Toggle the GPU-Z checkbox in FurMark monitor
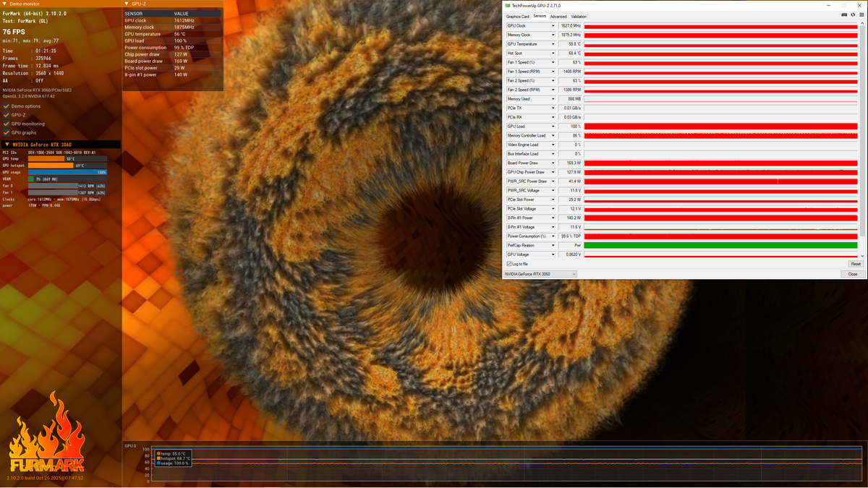 pyautogui.click(x=7, y=115)
